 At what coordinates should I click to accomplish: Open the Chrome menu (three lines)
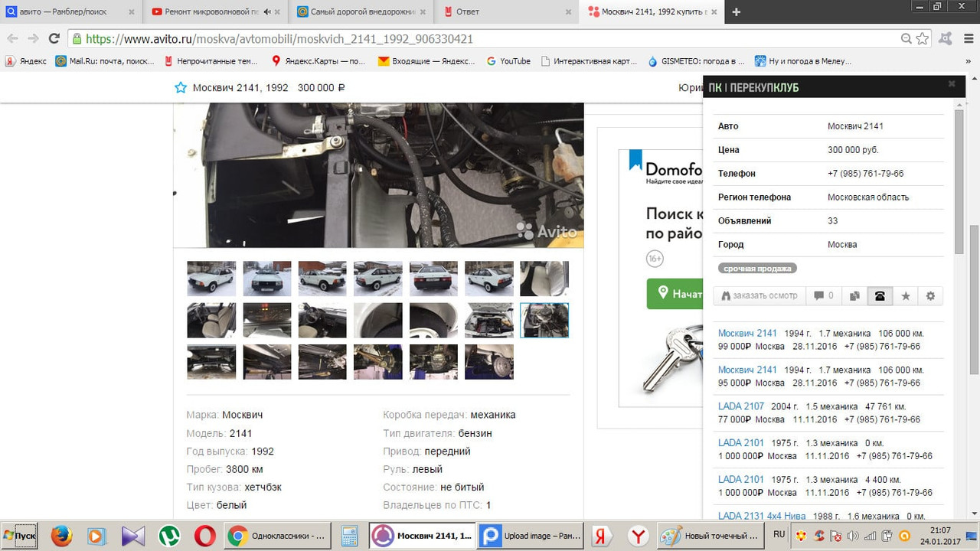coord(968,38)
